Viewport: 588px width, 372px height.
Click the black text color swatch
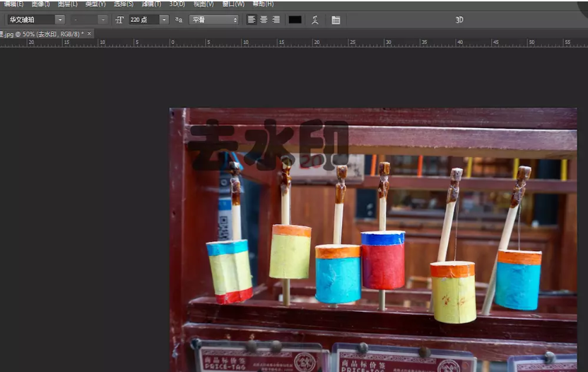pyautogui.click(x=295, y=20)
